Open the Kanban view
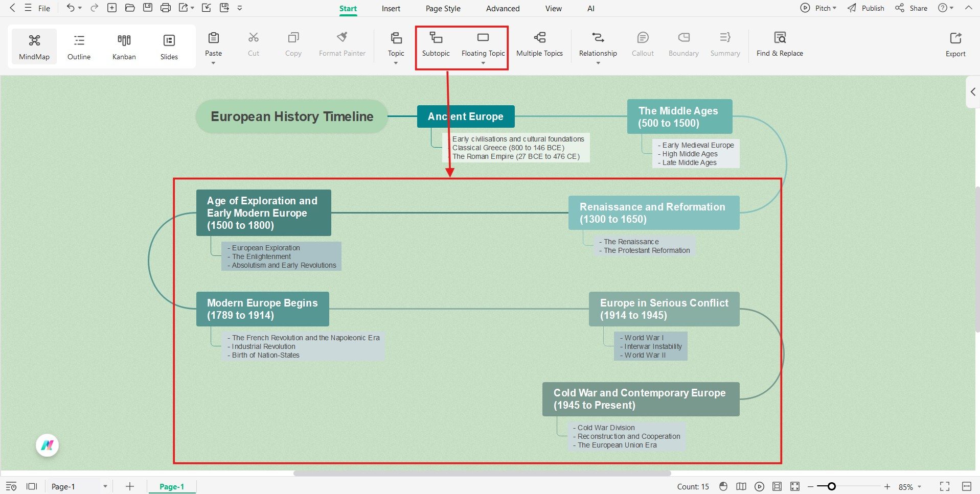The height and width of the screenshot is (494, 980). (124, 46)
